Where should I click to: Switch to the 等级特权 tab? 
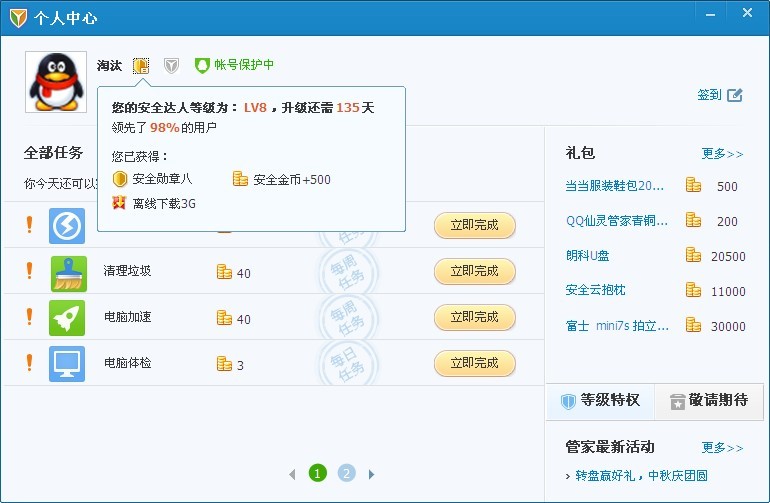[600, 401]
